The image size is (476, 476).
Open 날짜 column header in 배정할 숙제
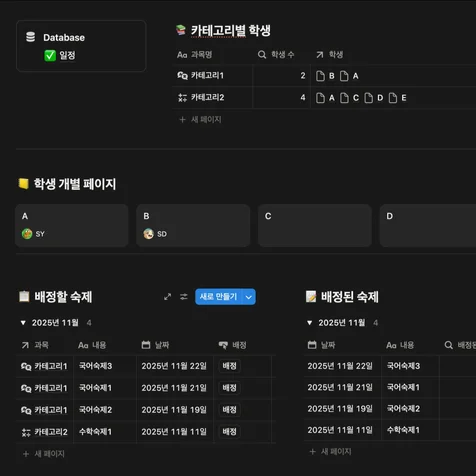pyautogui.click(x=155, y=345)
